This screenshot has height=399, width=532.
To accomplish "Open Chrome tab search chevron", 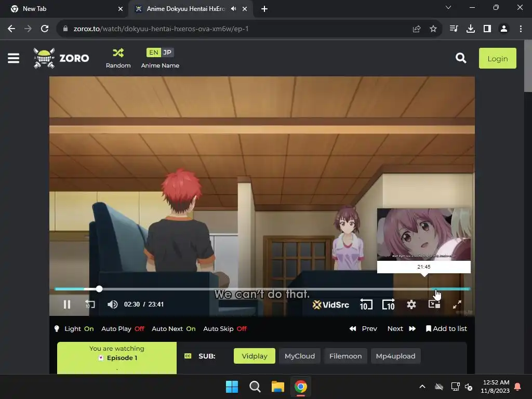I will coord(448,7).
